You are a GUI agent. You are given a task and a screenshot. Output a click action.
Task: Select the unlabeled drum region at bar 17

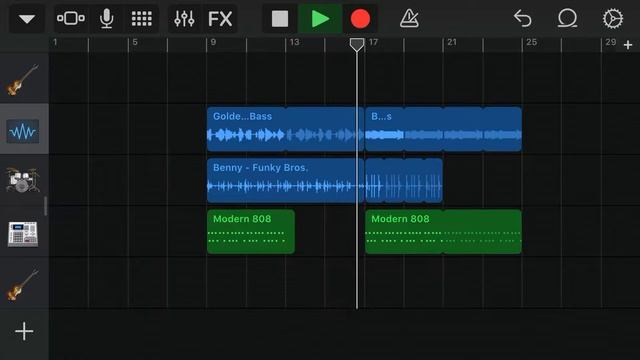(404, 180)
